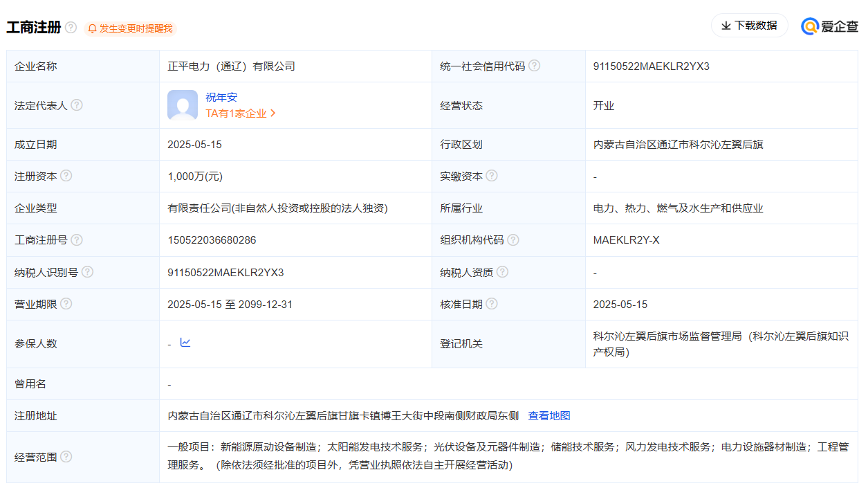868x488 pixels.
Task: Click help icon beside 工商注册 heading
Action: (71, 28)
